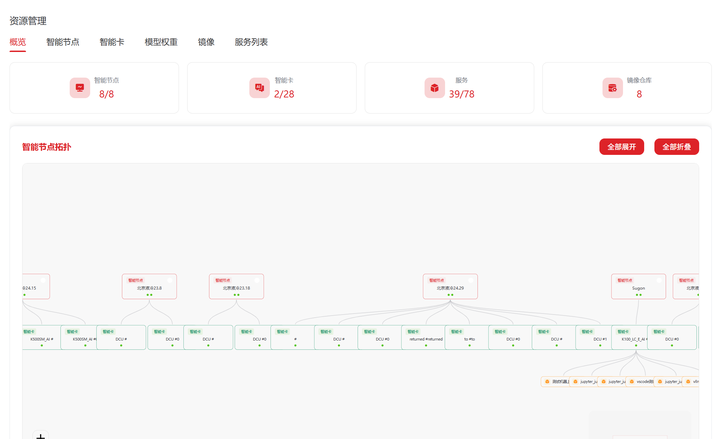This screenshot has width=720, height=439.
Task: Click the orange icon on the leftmost service node
Action: pyautogui.click(x=547, y=382)
